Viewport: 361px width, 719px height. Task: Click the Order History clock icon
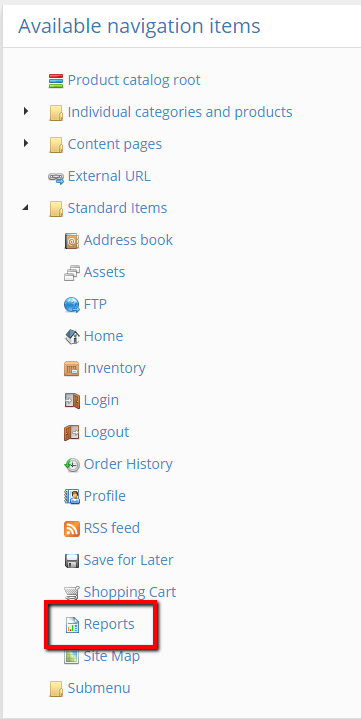tap(72, 465)
